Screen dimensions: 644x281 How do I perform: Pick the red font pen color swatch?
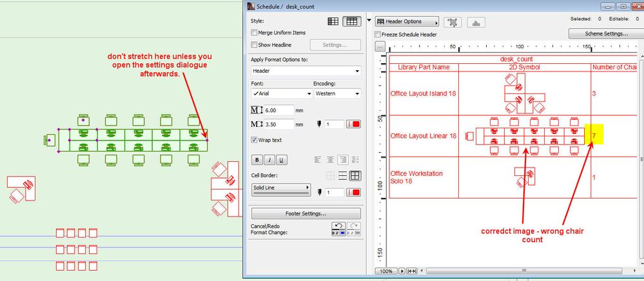click(x=354, y=124)
